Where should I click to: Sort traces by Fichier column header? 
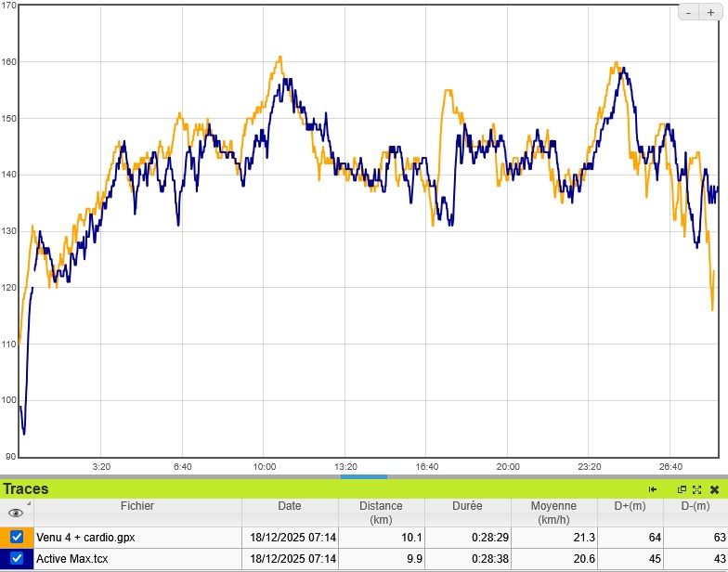(x=137, y=506)
